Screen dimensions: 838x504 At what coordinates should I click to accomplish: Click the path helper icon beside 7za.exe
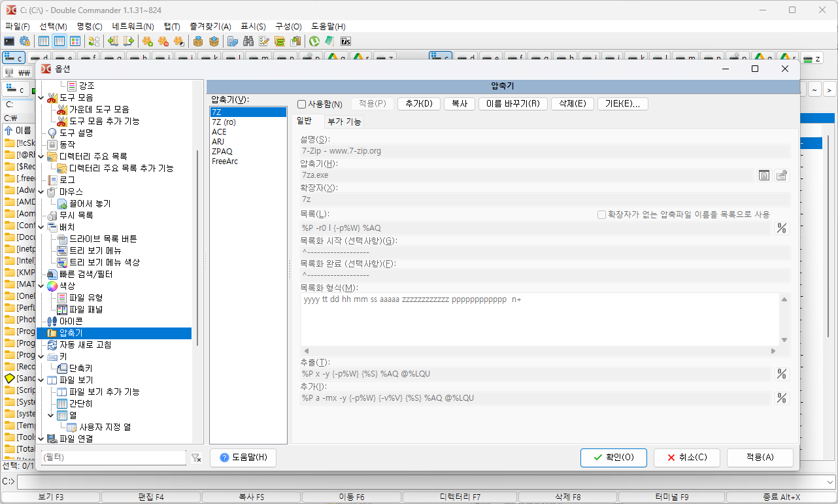[x=782, y=175]
